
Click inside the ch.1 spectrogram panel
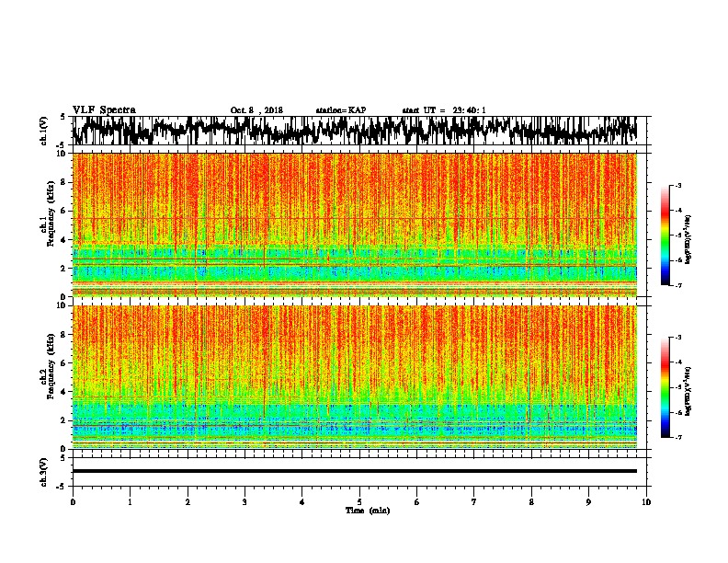pyautogui.click(x=355, y=224)
